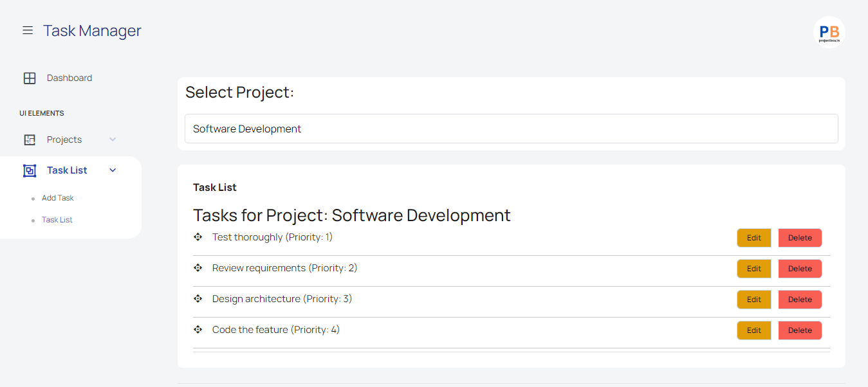This screenshot has width=868, height=387.
Task: Click the Projects sidebar icon
Action: pos(30,139)
